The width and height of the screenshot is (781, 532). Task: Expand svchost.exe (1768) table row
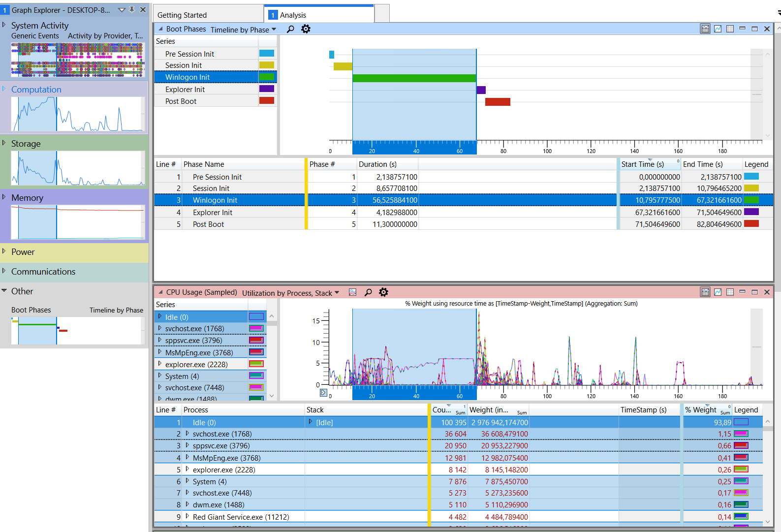click(187, 434)
